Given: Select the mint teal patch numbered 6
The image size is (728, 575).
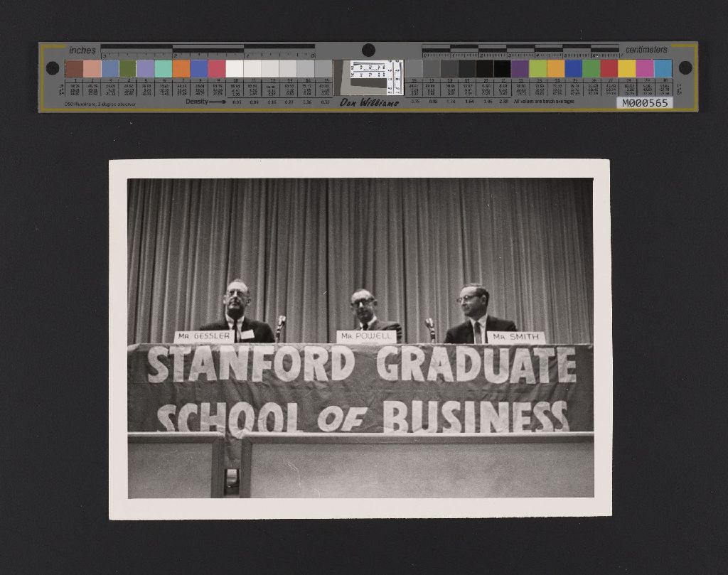Looking at the screenshot, I should (x=164, y=69).
